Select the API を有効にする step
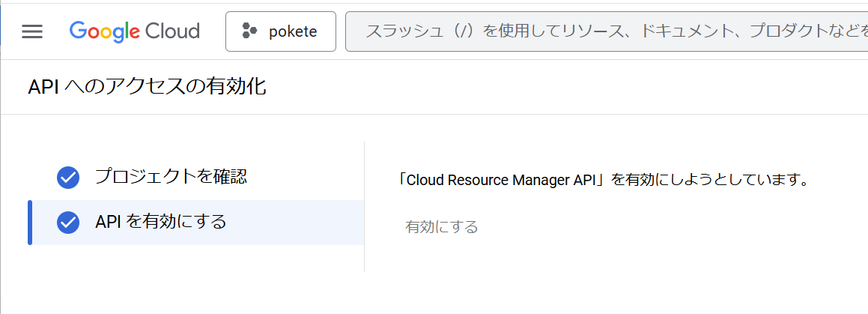The width and height of the screenshot is (868, 314). point(196,223)
